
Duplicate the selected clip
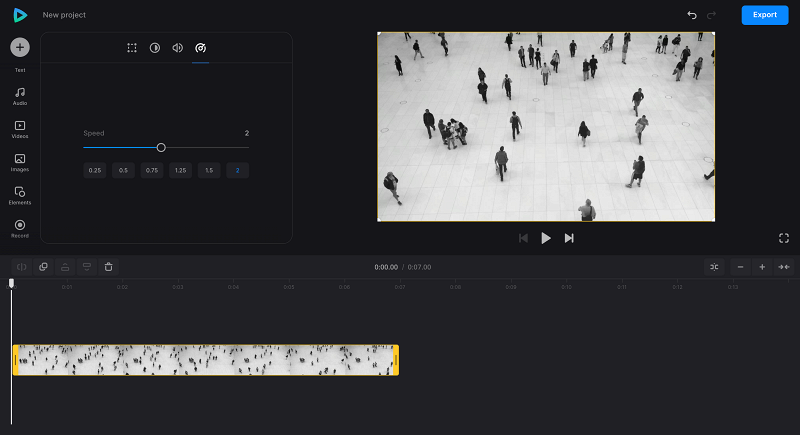(x=43, y=267)
